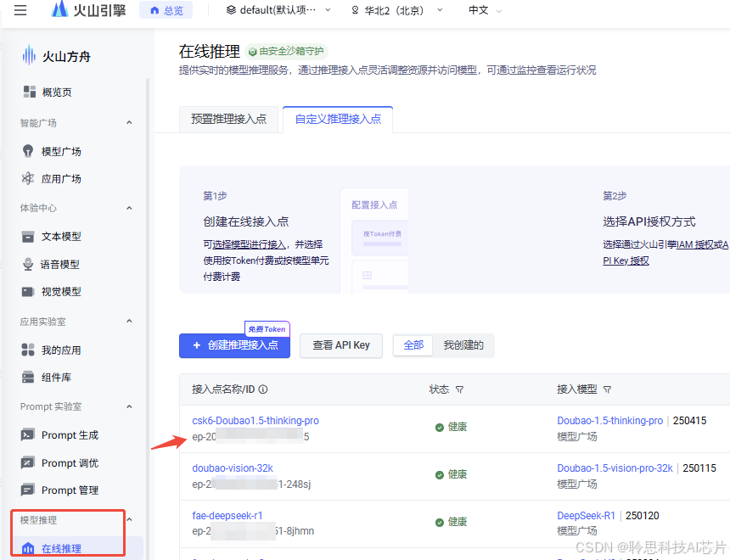Click the 火山引擎 logo
This screenshot has height=560, width=730.
pyautogui.click(x=88, y=9)
